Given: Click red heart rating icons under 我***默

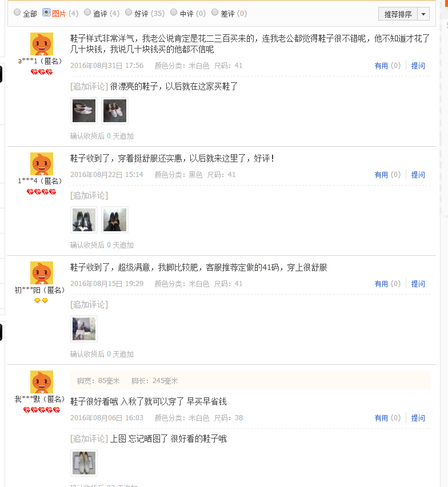Looking at the screenshot, I should click(x=42, y=410).
